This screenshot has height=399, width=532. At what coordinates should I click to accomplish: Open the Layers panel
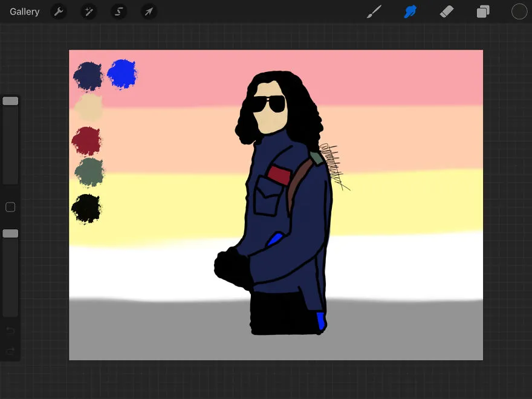click(483, 12)
